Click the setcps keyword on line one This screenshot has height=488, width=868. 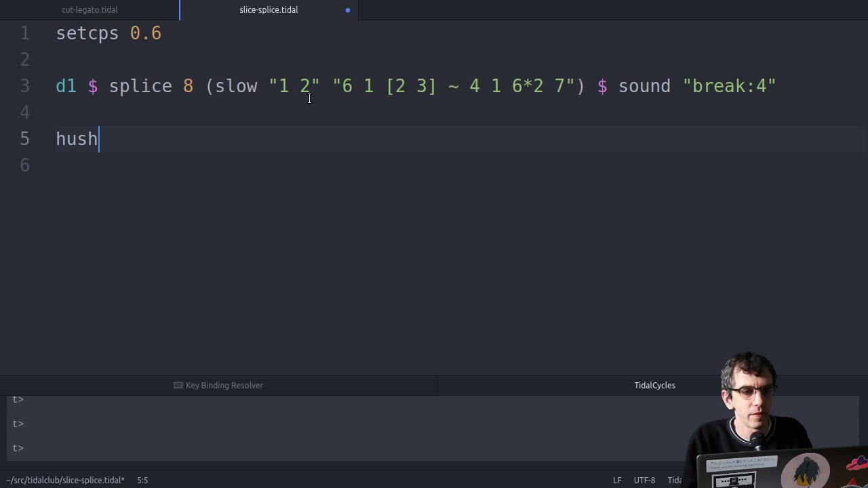pyautogui.click(x=87, y=33)
